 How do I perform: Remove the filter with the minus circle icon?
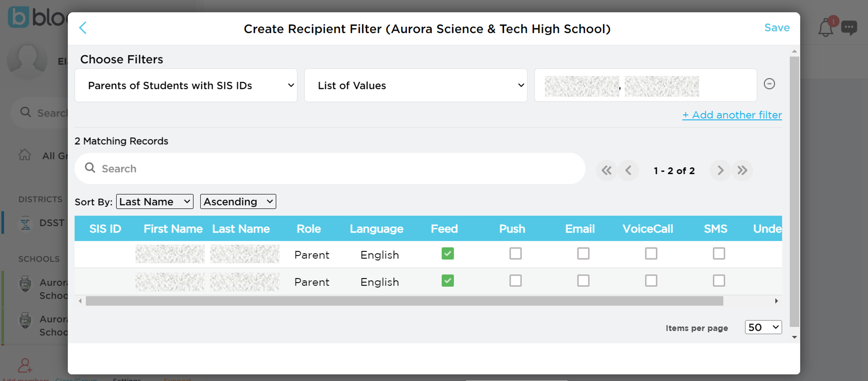tap(769, 84)
